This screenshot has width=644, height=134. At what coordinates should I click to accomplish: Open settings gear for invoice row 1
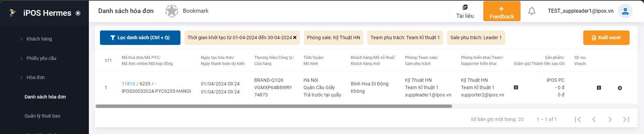pos(620,88)
